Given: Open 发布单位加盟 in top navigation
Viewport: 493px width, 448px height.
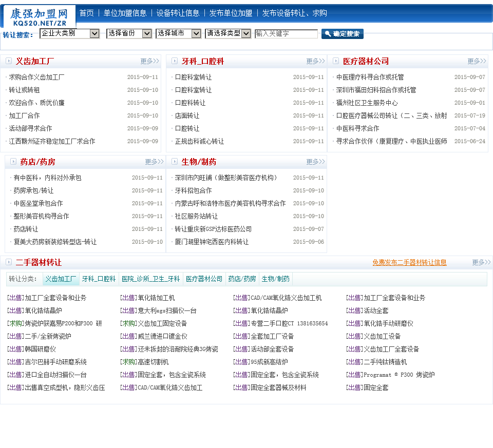Looking at the screenshot, I should click(x=231, y=13).
